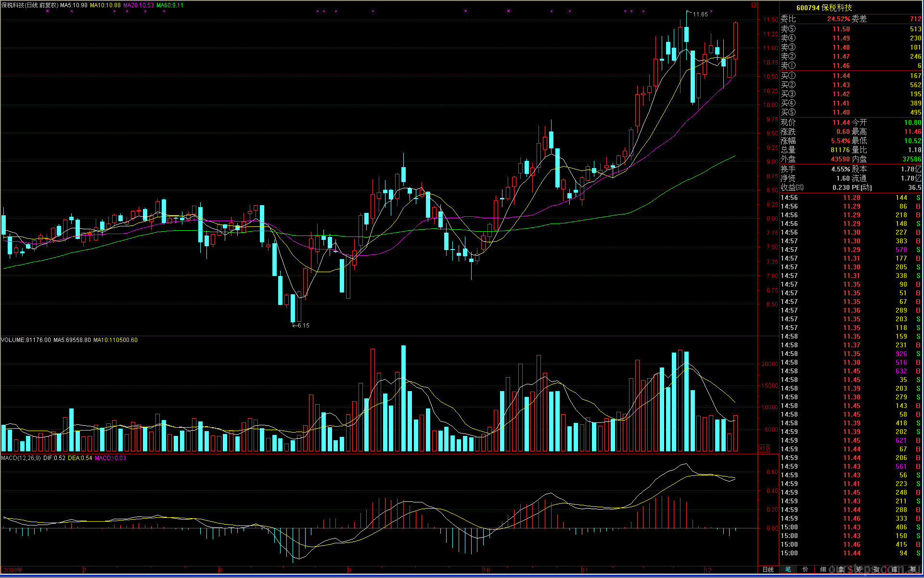
Task: Click the DIF:0.52 value label
Action: (54, 458)
